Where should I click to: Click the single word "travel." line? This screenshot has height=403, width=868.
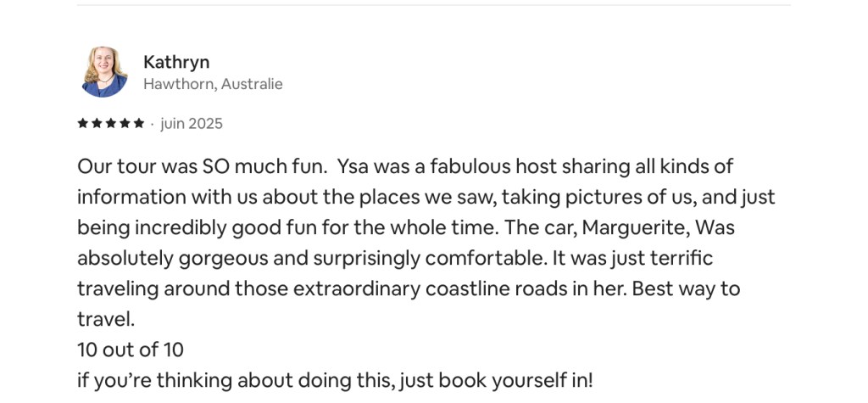pos(106,319)
